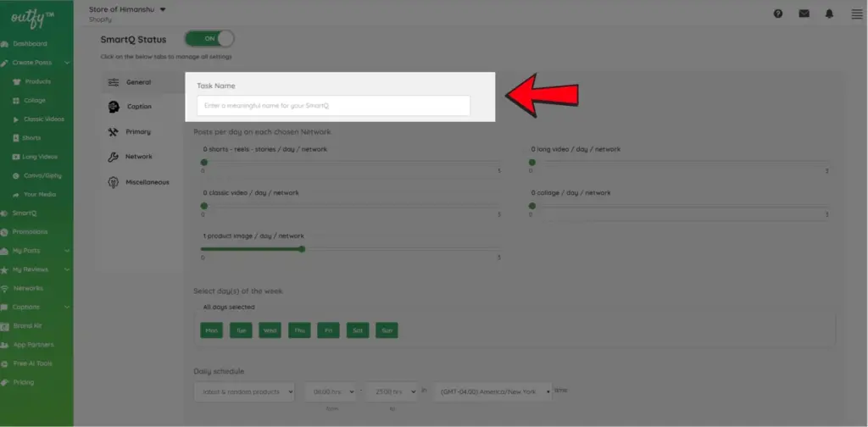Click the Miscellaneous tab icon
The height and width of the screenshot is (427, 868).
[114, 182]
